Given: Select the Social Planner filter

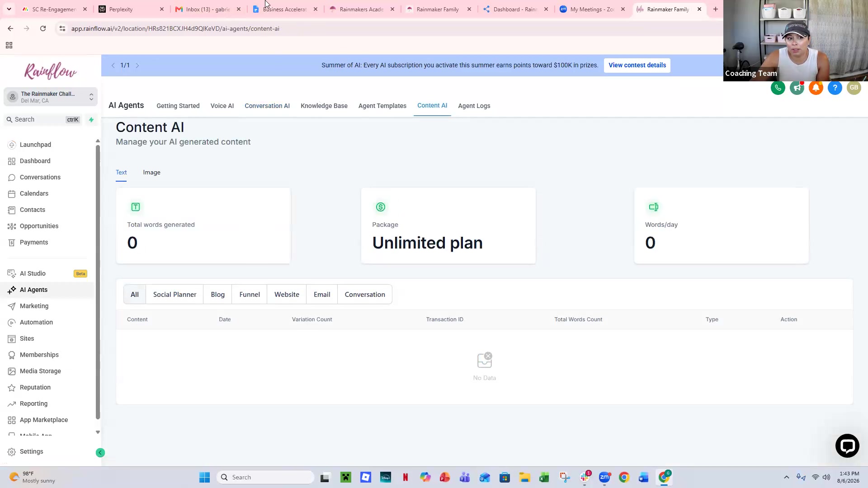Looking at the screenshot, I should pyautogui.click(x=175, y=295).
